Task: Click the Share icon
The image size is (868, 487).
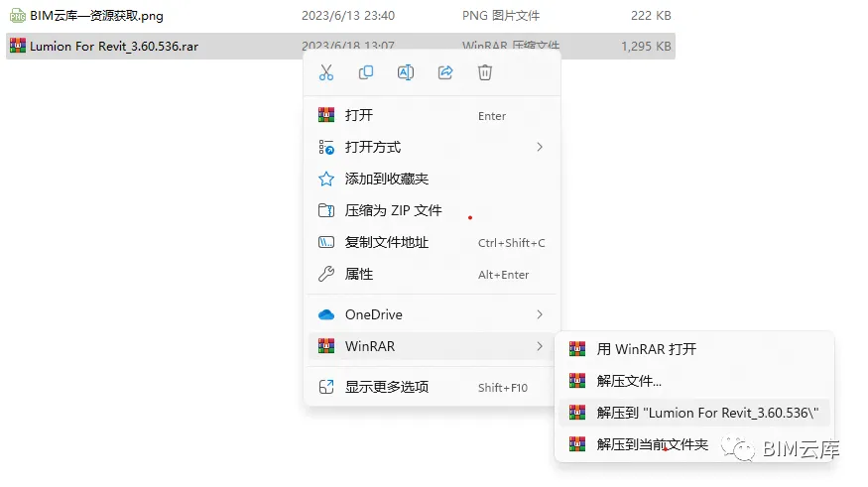Action: [x=445, y=72]
